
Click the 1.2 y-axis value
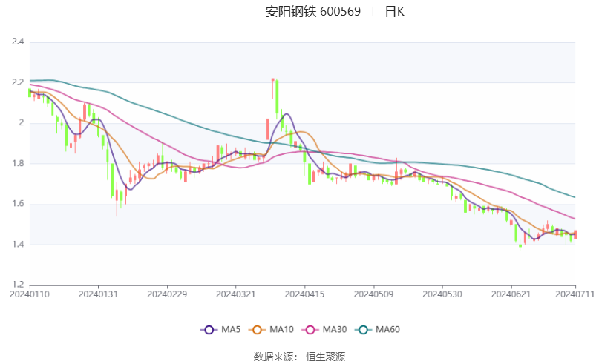(x=18, y=285)
